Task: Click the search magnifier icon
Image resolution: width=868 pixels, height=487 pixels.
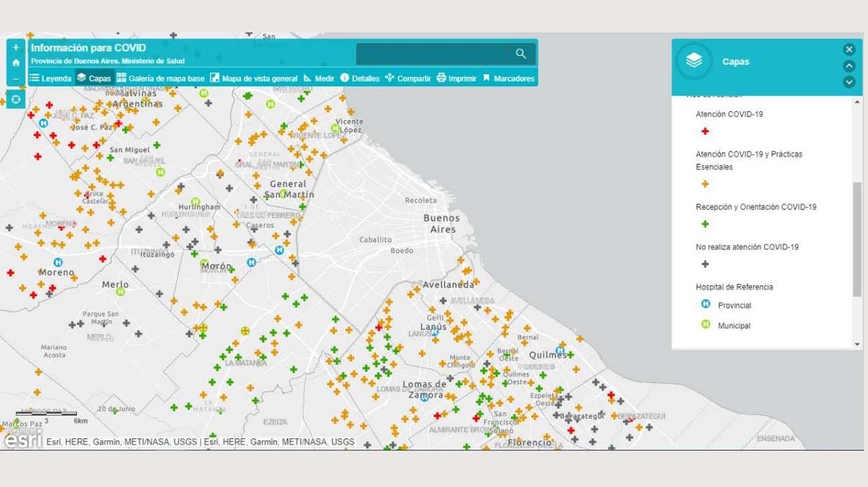Action: [x=521, y=54]
